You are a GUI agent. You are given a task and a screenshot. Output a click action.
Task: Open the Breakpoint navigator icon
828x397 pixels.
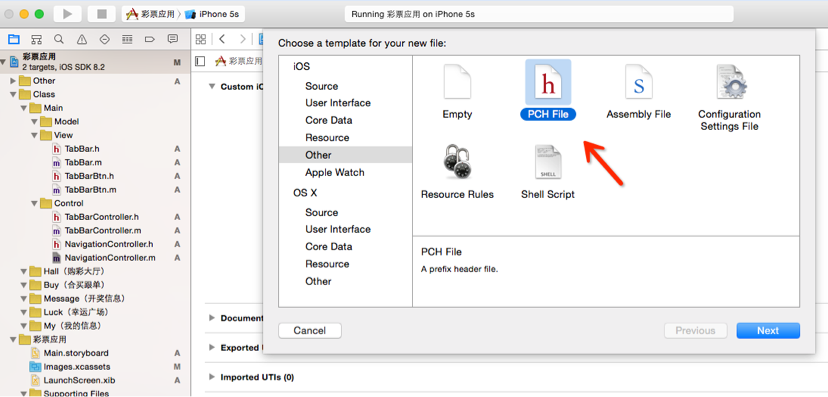click(149, 39)
